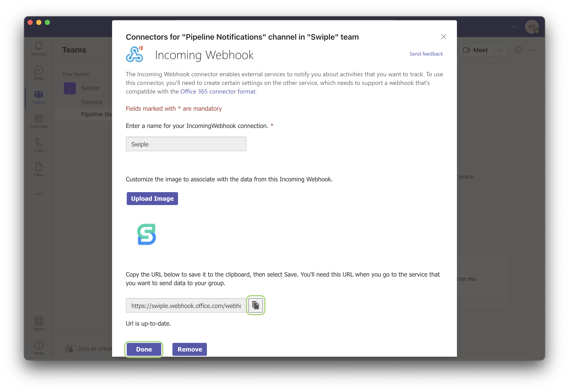Start a meeting with Meet button
This screenshot has width=569, height=392.
tap(475, 50)
